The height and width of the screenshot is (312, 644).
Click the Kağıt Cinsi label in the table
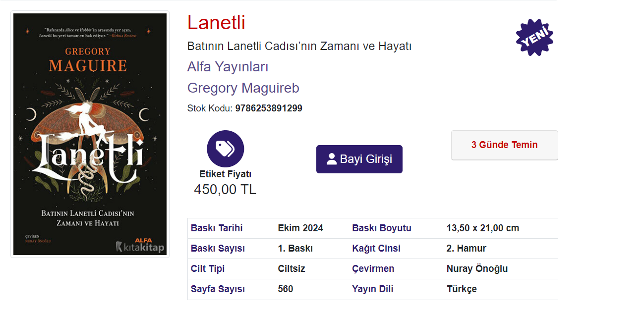pyautogui.click(x=376, y=249)
